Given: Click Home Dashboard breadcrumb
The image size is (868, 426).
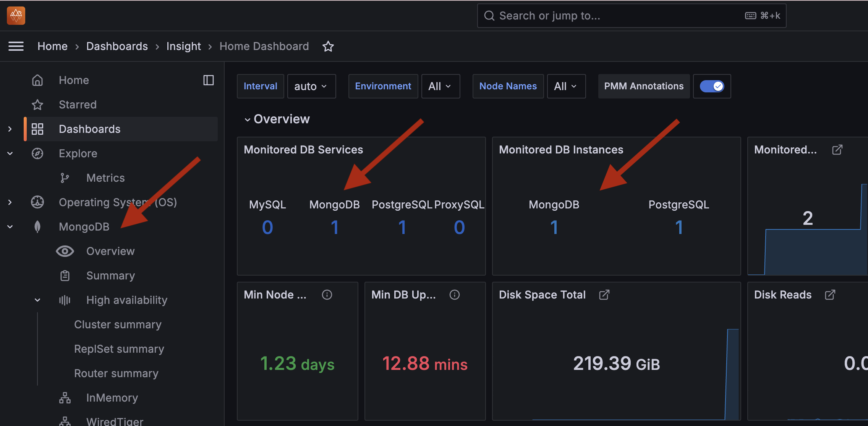Looking at the screenshot, I should tap(264, 46).
